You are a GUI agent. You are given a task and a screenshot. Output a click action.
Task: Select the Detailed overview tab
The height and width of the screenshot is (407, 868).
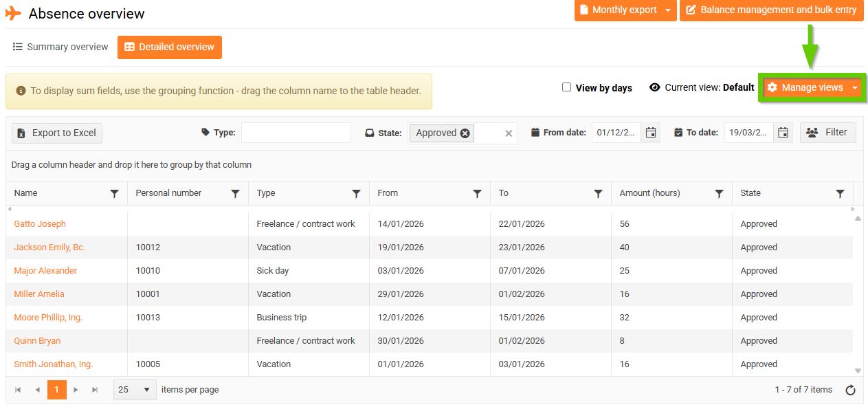(x=170, y=47)
